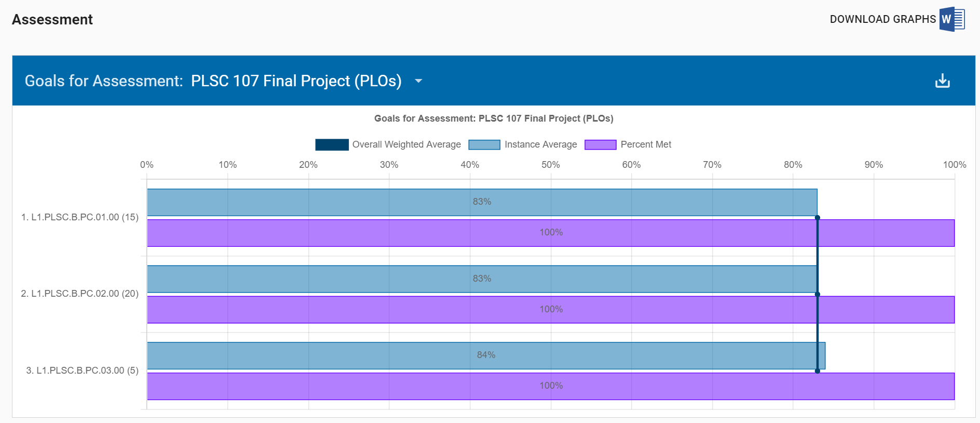
Task: Click the Word document download icon
Action: (x=951, y=20)
